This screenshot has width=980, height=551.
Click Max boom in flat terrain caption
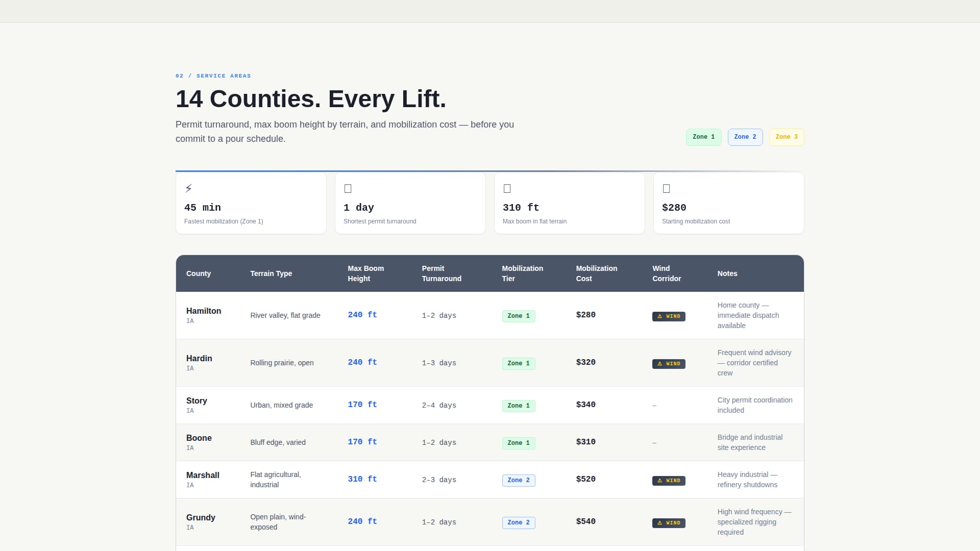click(x=534, y=221)
